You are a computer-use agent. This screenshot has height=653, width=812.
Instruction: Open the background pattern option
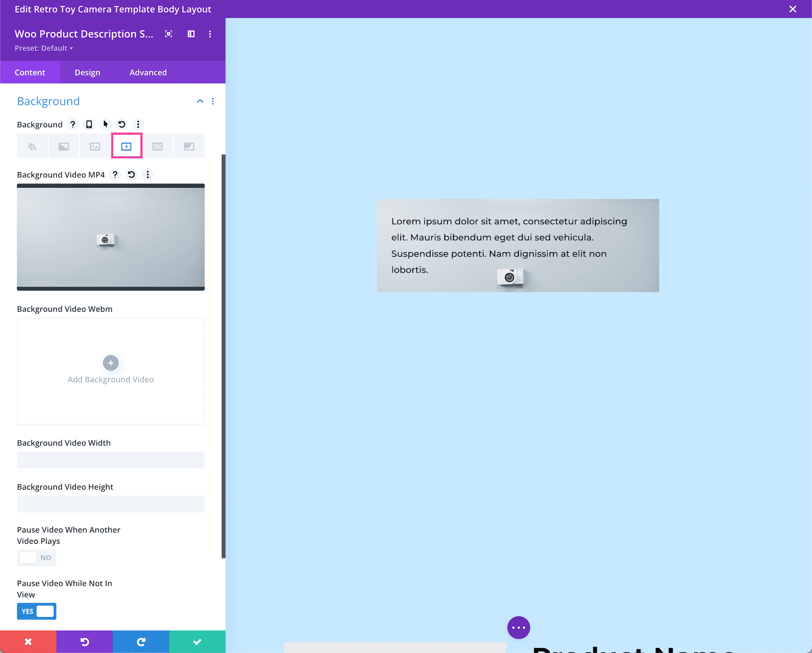(158, 146)
